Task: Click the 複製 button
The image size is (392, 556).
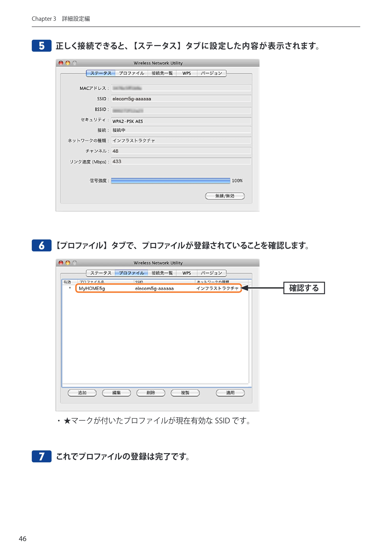Action: [185, 393]
